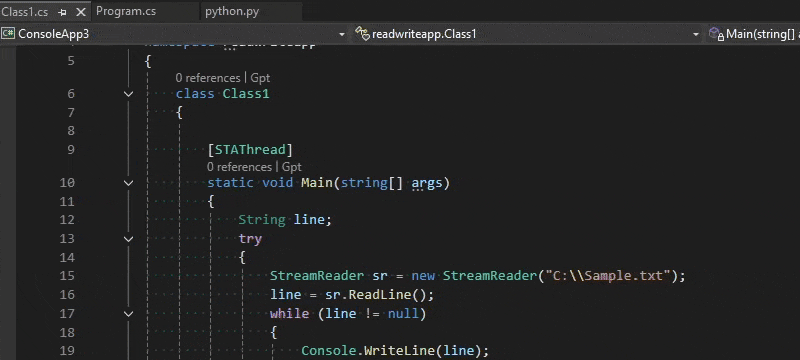The image size is (800, 360).
Task: Click '0 references' above static void Main
Action: coord(239,167)
